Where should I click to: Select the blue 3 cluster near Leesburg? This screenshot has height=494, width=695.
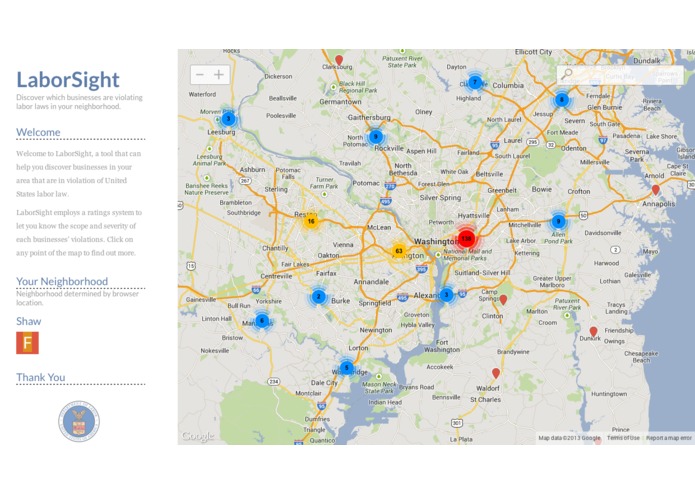228,119
